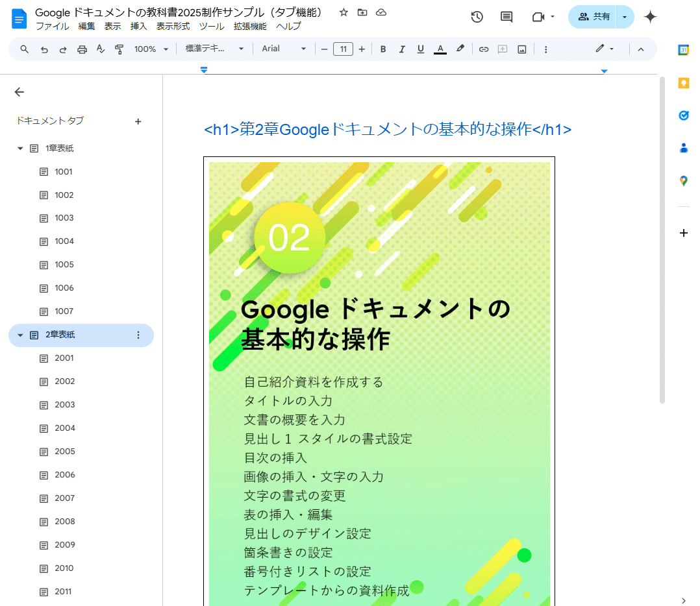This screenshot has height=606, width=700.
Task: Undo the last action
Action: point(44,49)
